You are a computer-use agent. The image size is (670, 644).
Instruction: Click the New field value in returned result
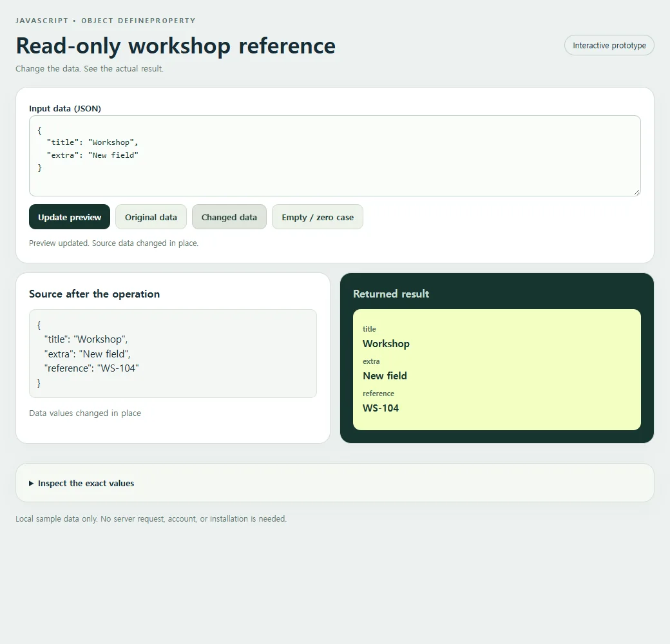(x=385, y=376)
